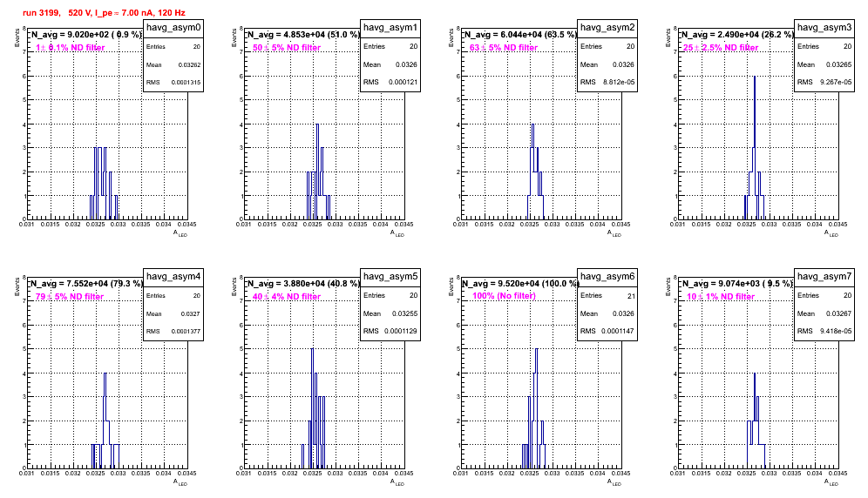This screenshot has width=868, height=498.
Task: Pick the magenta 63± 5% ND filter text
Action: 504,48
